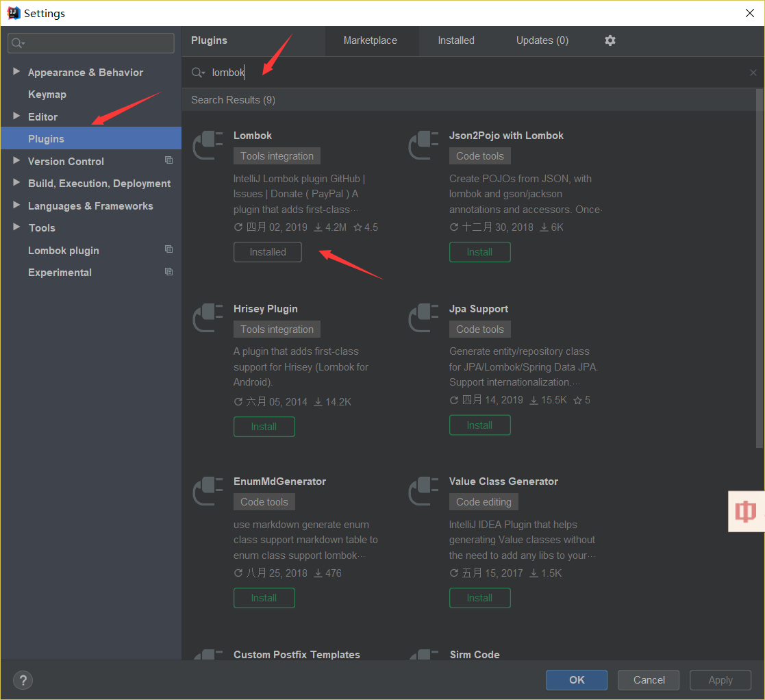Select Keymap in the settings tree
The height and width of the screenshot is (700, 765).
point(47,94)
